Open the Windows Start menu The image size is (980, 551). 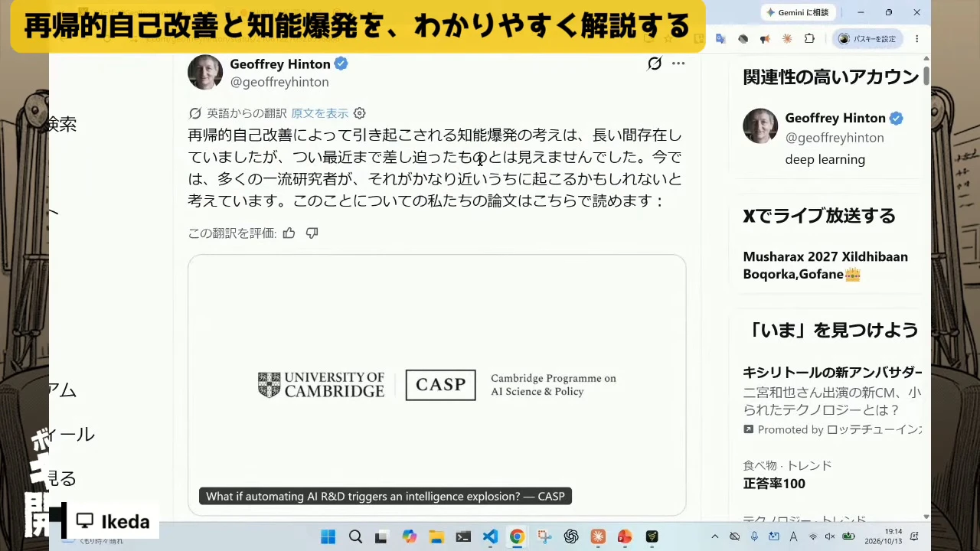pyautogui.click(x=328, y=536)
